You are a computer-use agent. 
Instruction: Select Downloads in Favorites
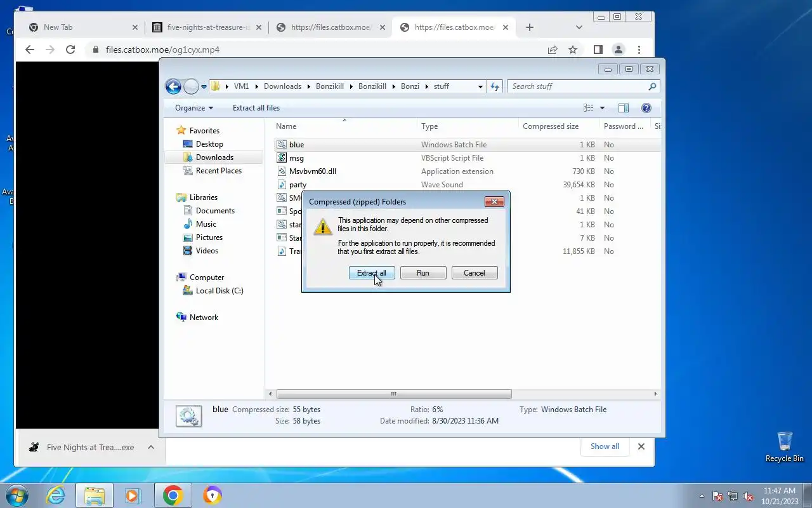tap(214, 157)
